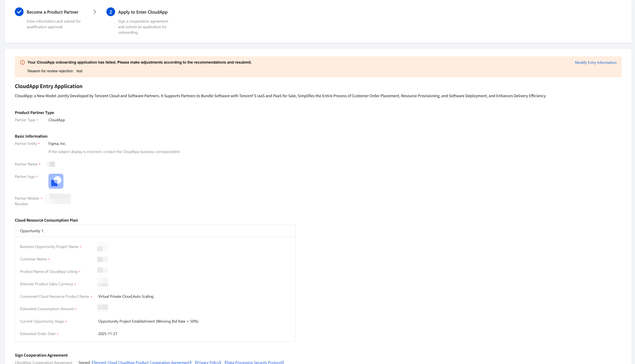Open Tencent Cloud CloudApp Product Cooperation Agreement
The height and width of the screenshot is (364, 635).
pyautogui.click(x=141, y=362)
